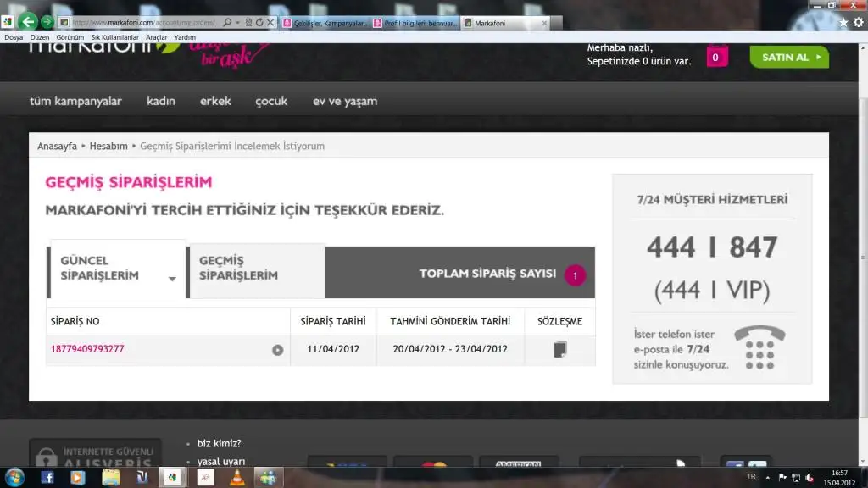Viewport: 868px width, 488px height.
Task: Click the active browser taskbar button
Action: tap(173, 478)
